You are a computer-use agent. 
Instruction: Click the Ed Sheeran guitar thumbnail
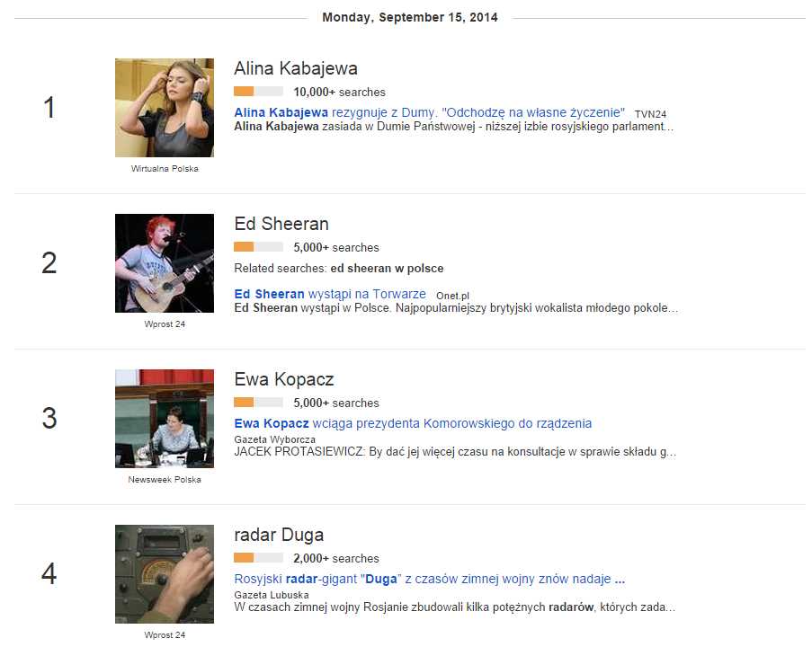(x=165, y=263)
